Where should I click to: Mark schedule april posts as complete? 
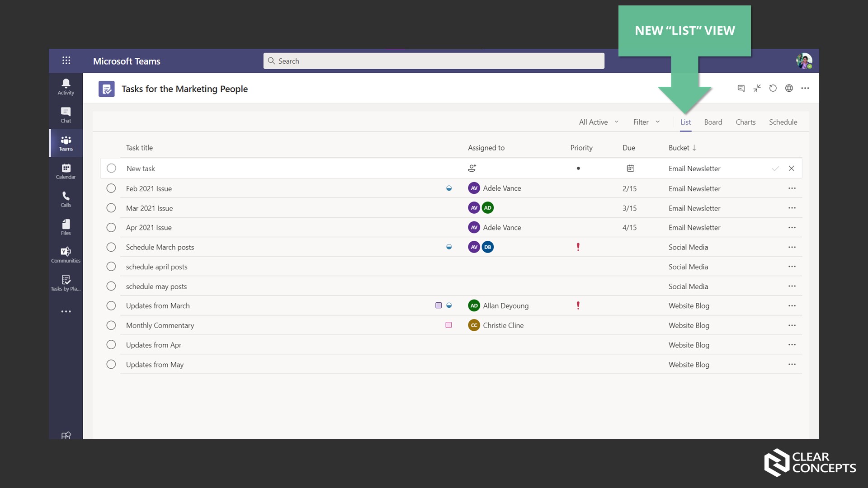coord(111,267)
